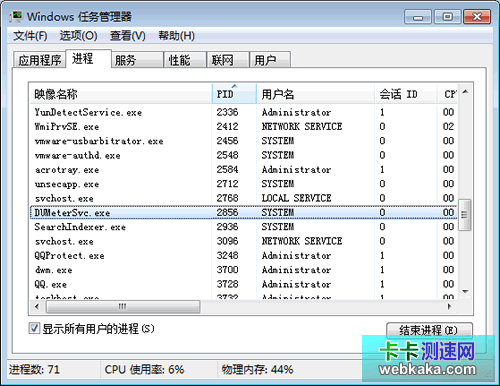Toggle 显示所有用户的进程 checkbox

tap(34, 328)
